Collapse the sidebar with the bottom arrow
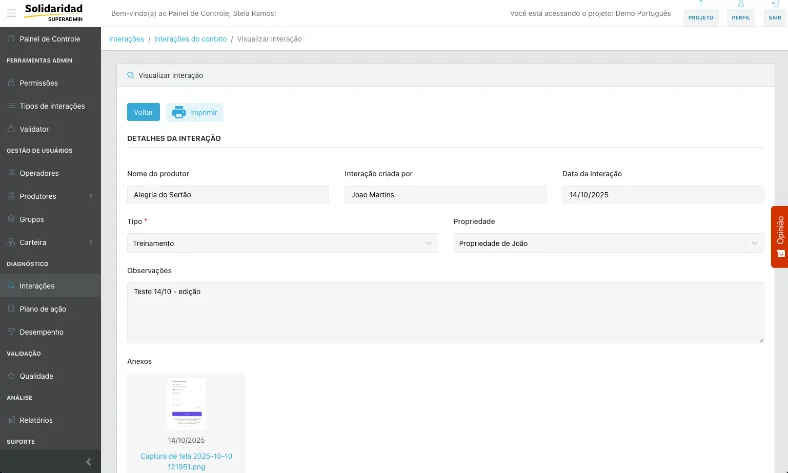This screenshot has width=788, height=473. (88, 461)
